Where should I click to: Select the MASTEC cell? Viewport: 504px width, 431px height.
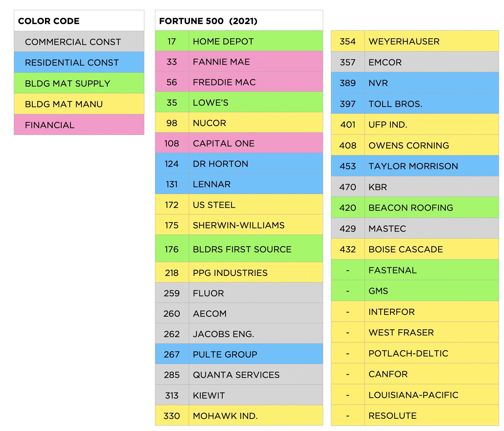coord(432,228)
